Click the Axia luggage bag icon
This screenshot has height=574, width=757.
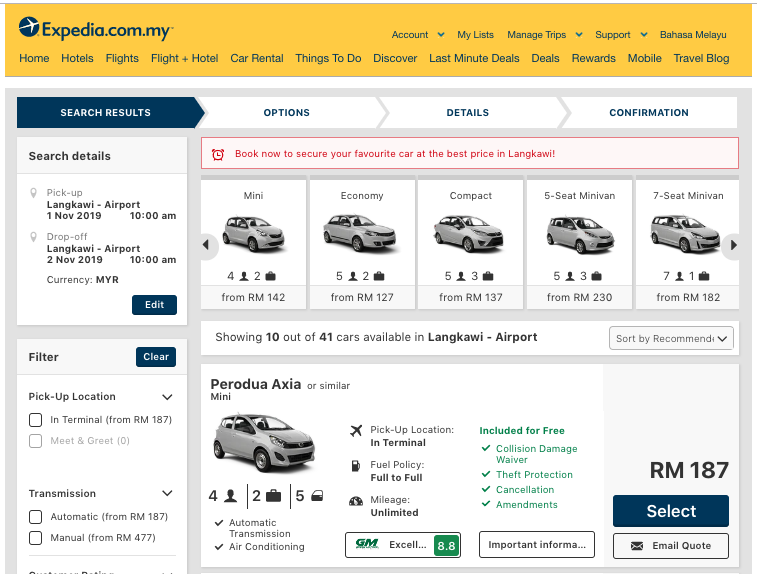[273, 496]
